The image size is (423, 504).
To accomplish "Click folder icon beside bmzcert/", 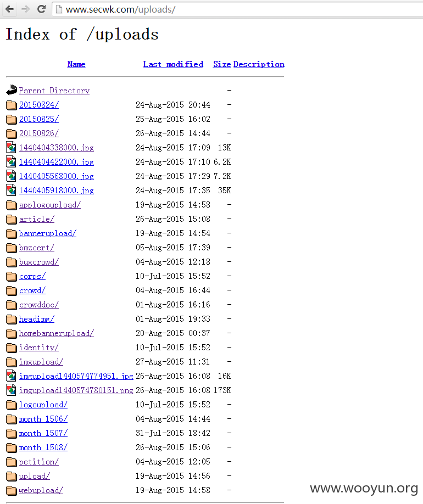I will pos(12,248).
